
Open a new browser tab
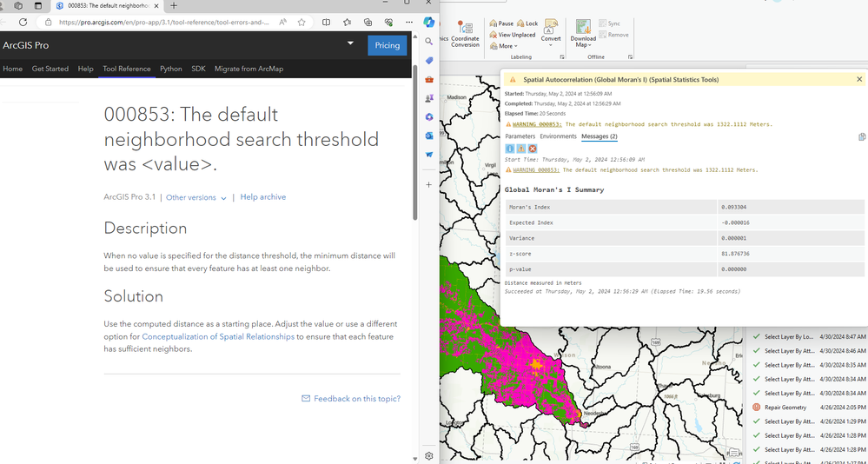(x=174, y=5)
